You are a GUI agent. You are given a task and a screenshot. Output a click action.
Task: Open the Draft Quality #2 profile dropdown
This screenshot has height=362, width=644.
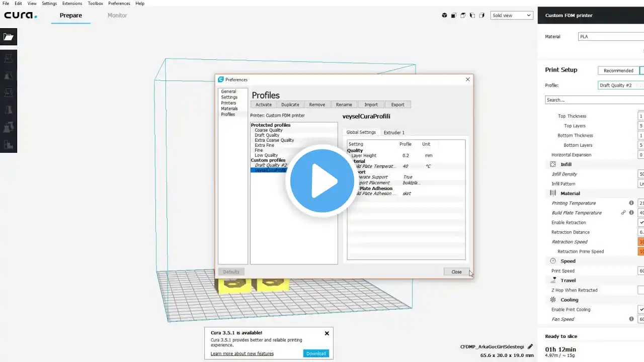click(x=621, y=85)
